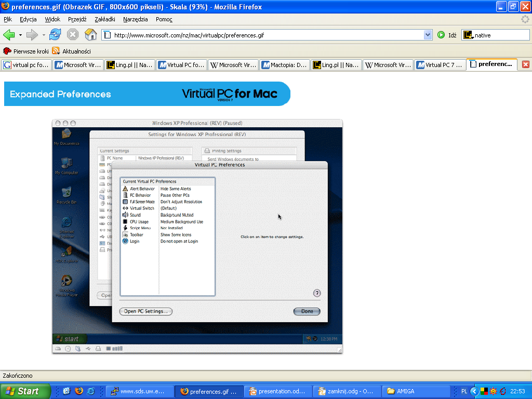Open the Narzędzia menu

pyautogui.click(x=136, y=19)
